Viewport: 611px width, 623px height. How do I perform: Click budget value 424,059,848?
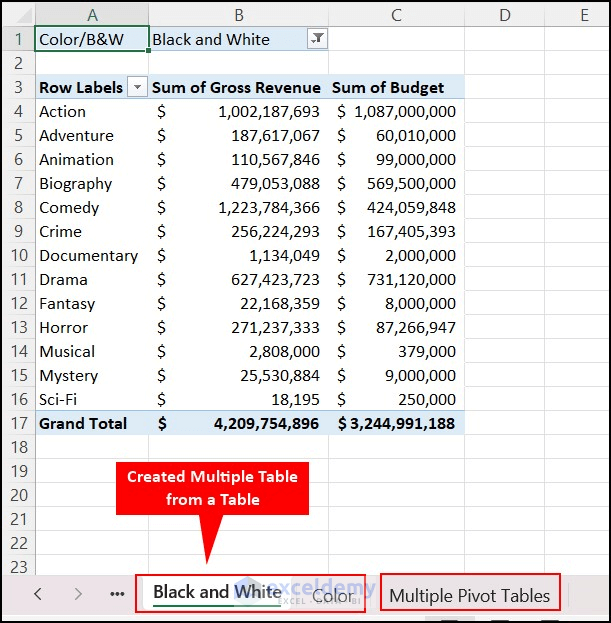412,208
